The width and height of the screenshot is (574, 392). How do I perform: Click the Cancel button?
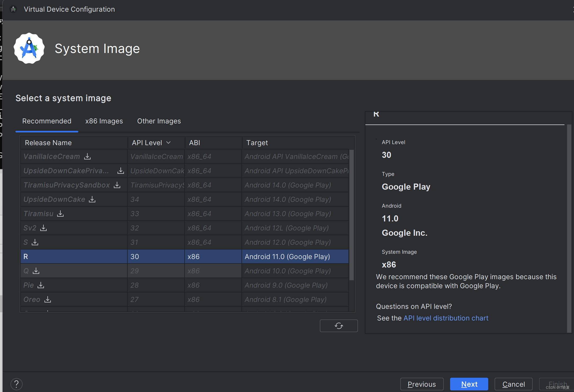514,384
